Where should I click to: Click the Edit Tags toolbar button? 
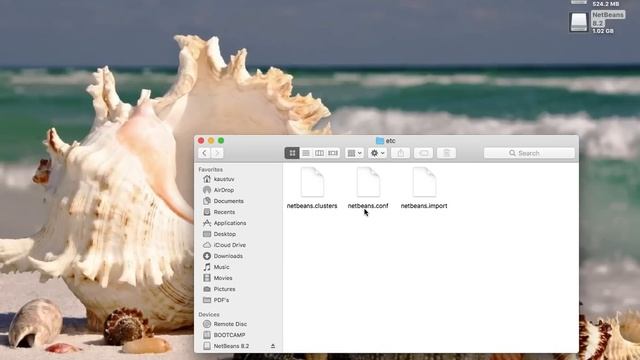(424, 153)
